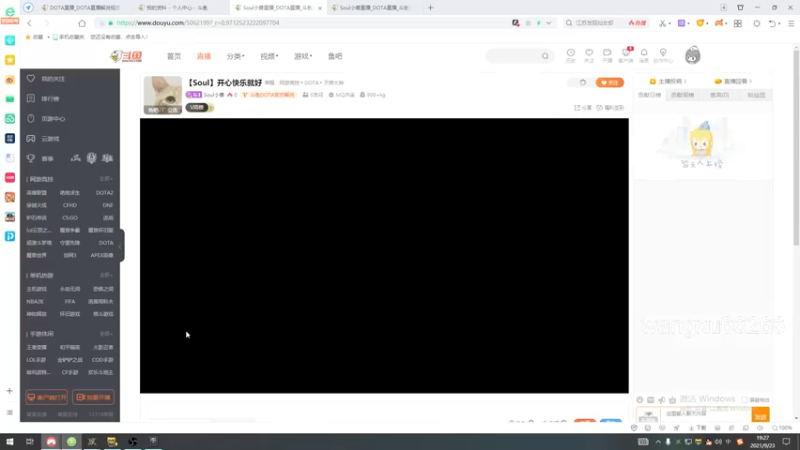Select 直播 in site navigation

(x=204, y=56)
